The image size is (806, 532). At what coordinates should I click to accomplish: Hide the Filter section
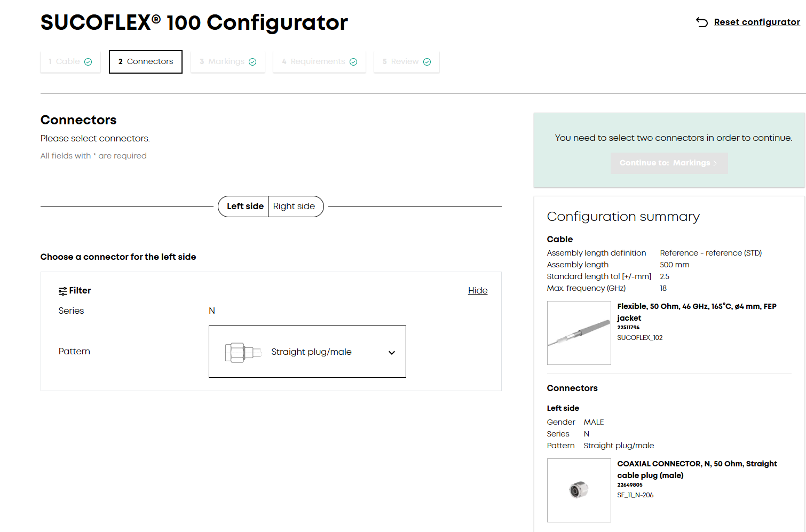coord(477,290)
